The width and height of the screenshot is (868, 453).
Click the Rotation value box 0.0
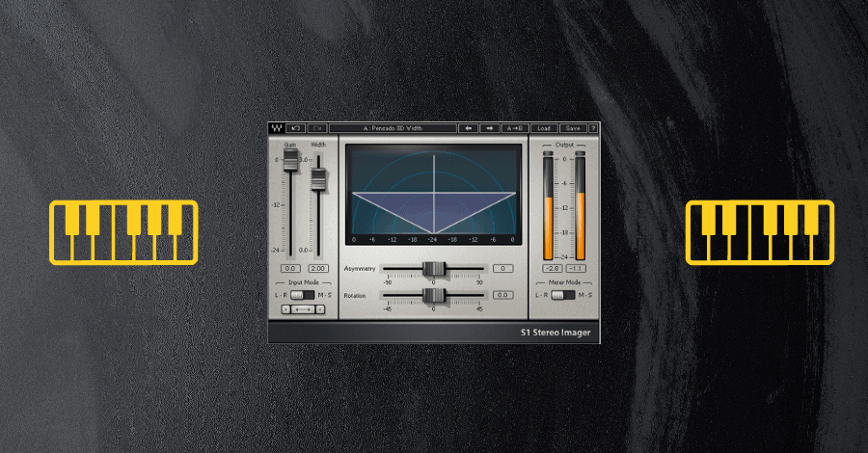point(502,295)
